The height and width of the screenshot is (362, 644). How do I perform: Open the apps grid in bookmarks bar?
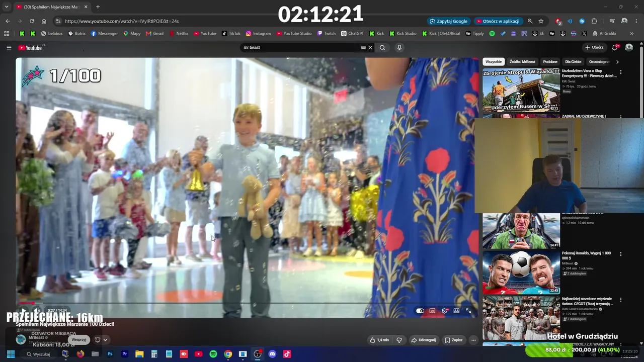coord(7,34)
